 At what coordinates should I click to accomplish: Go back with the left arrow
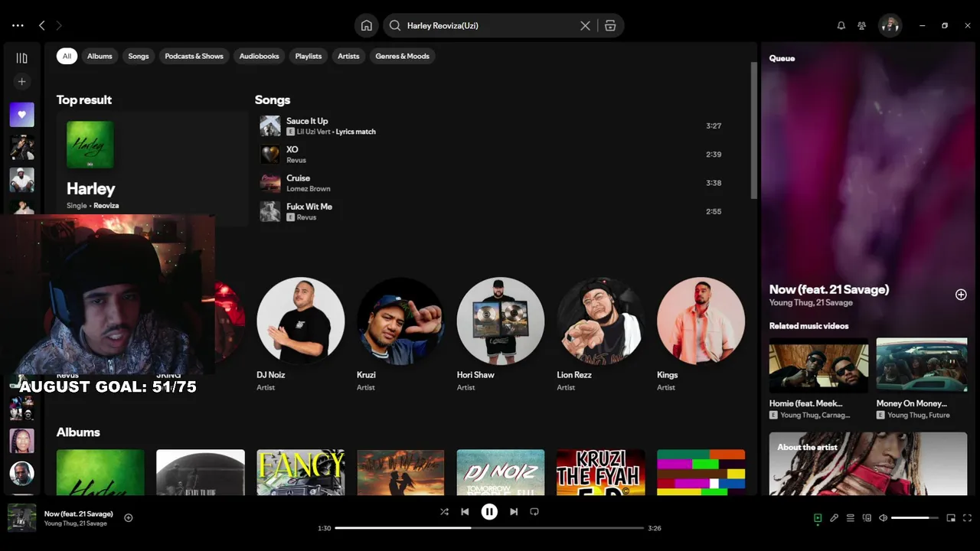(42, 25)
